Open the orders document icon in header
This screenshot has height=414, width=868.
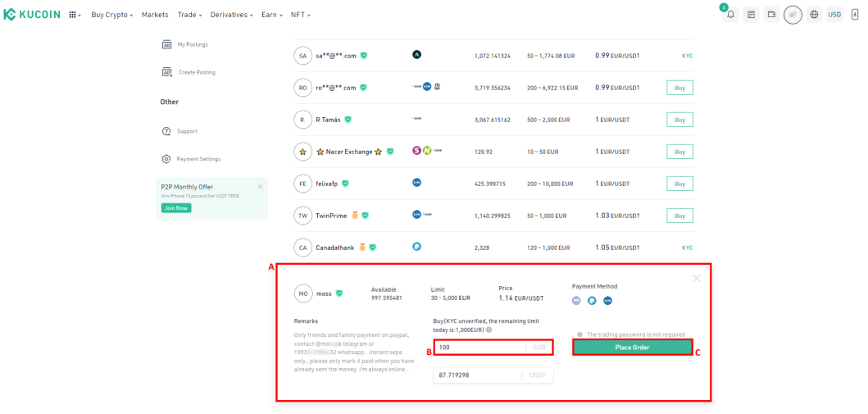coord(751,15)
